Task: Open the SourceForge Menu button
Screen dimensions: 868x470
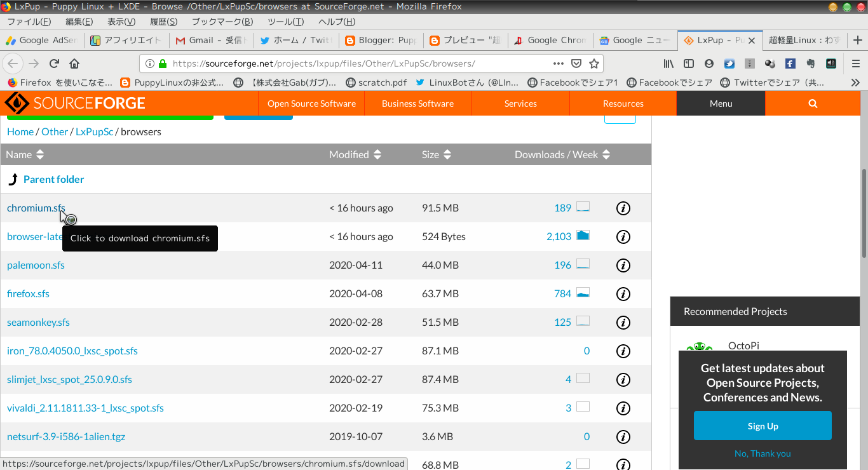Action: (x=721, y=104)
